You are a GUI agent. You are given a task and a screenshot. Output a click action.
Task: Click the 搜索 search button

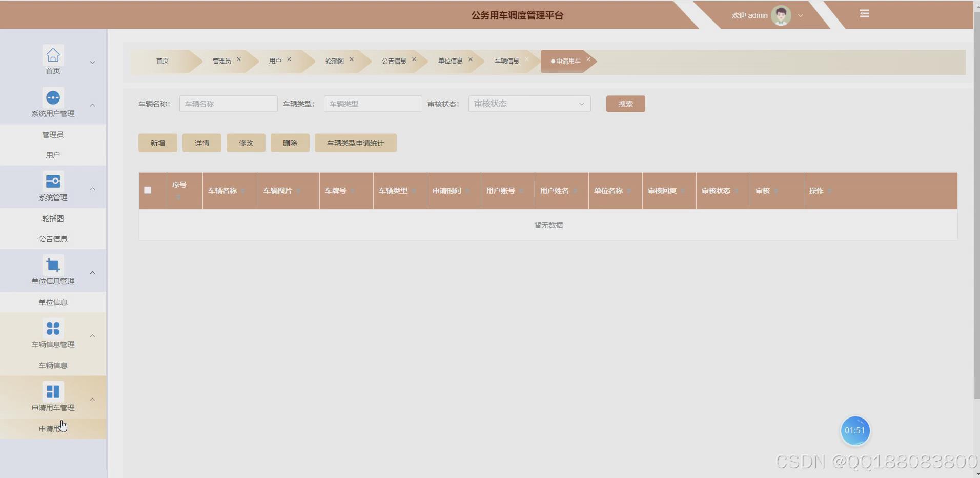tap(625, 104)
